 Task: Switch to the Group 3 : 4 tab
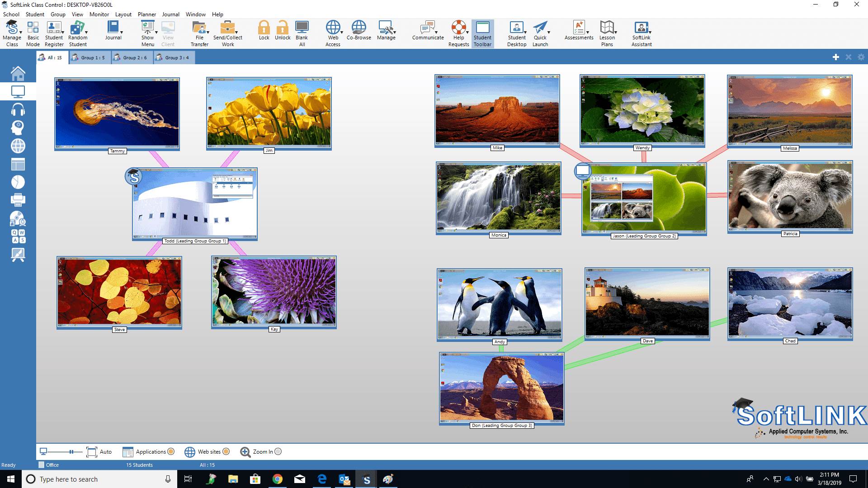click(174, 57)
